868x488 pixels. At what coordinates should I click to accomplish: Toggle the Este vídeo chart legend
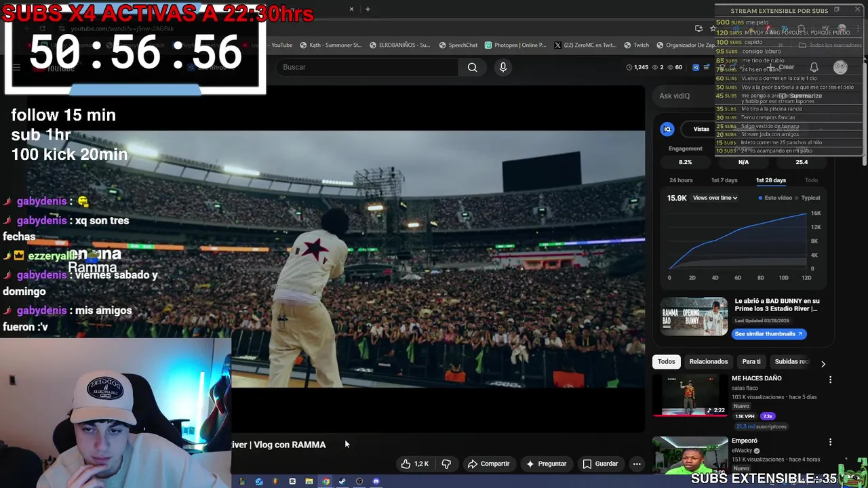[775, 198]
